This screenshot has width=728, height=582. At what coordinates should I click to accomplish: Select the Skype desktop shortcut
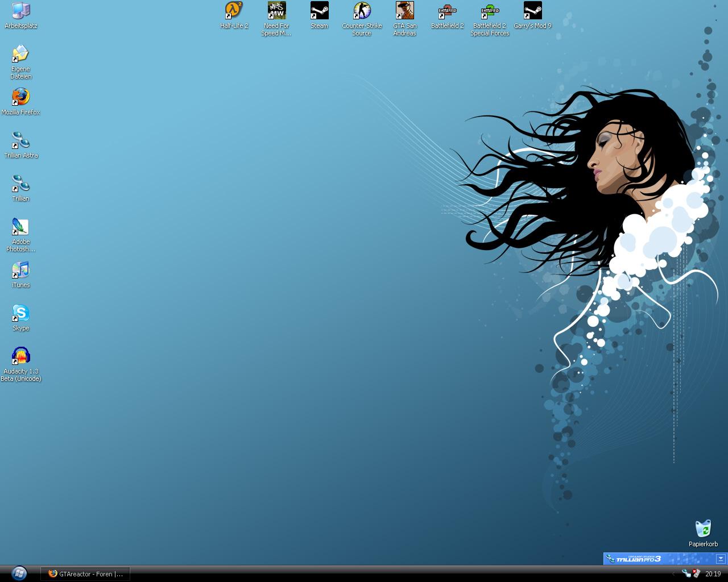(x=20, y=313)
